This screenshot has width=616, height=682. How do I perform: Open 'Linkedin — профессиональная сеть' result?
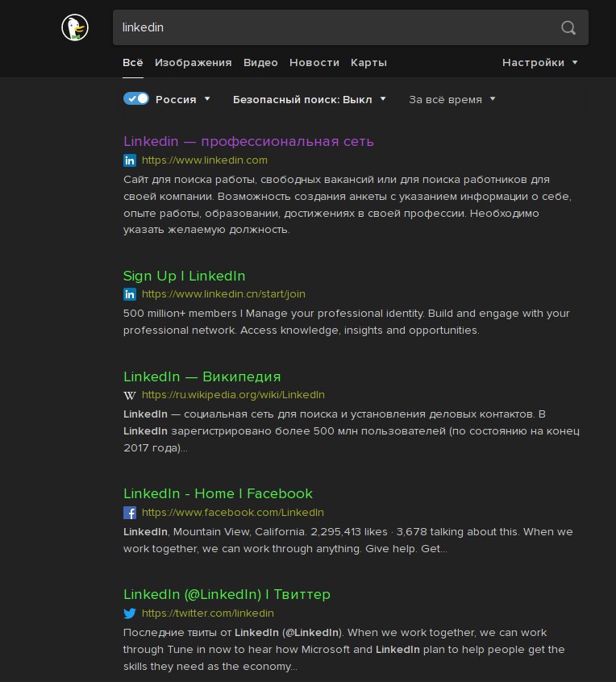tap(248, 141)
